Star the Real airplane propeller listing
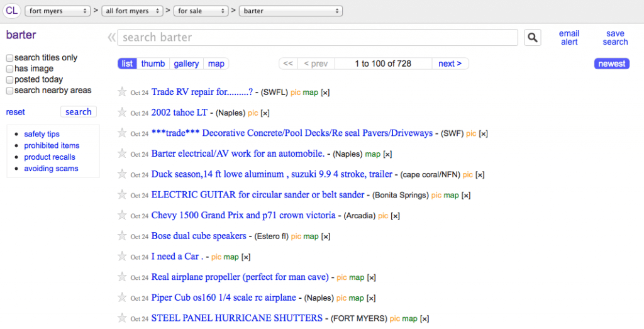 pyautogui.click(x=122, y=276)
